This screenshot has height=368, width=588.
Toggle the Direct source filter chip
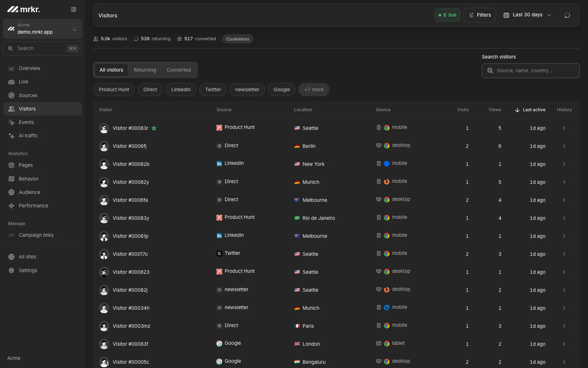pyautogui.click(x=150, y=90)
